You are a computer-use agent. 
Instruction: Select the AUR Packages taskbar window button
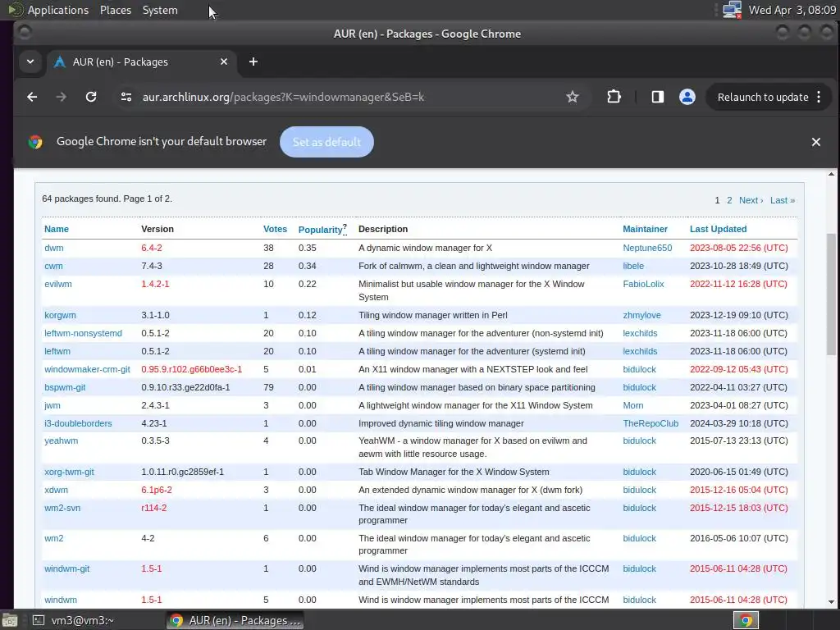235,620
